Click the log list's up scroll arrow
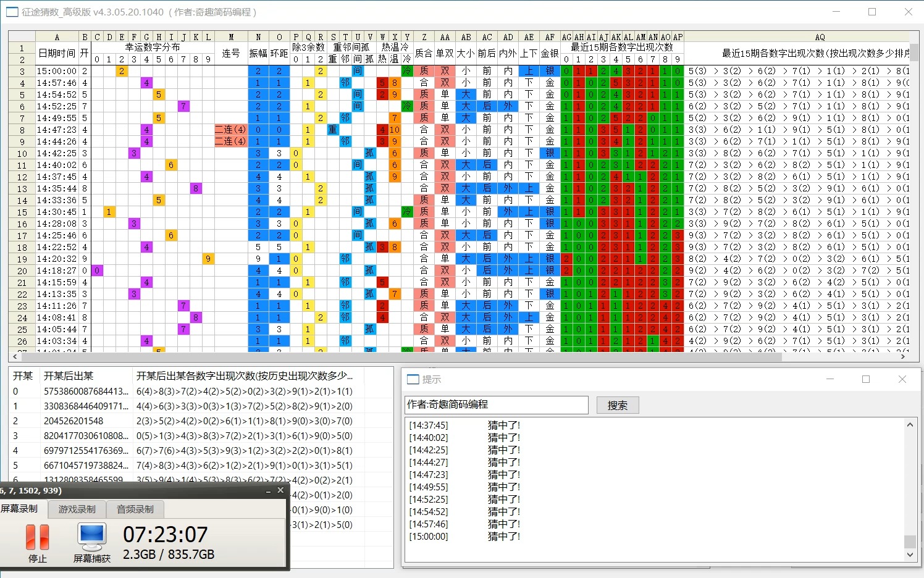 tap(910, 425)
